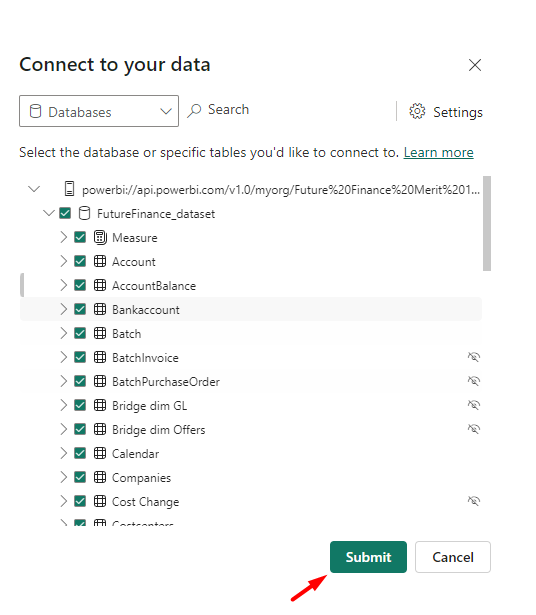Click the Search input field

290,110
